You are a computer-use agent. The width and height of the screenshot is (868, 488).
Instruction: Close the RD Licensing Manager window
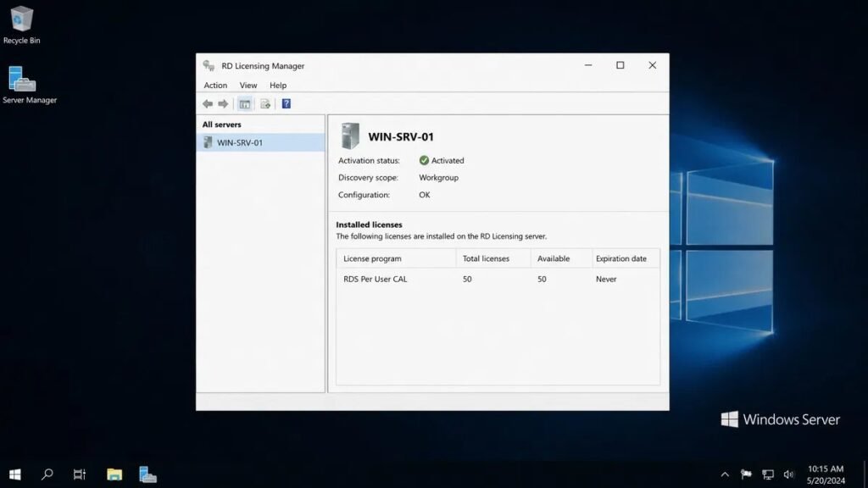(x=652, y=65)
